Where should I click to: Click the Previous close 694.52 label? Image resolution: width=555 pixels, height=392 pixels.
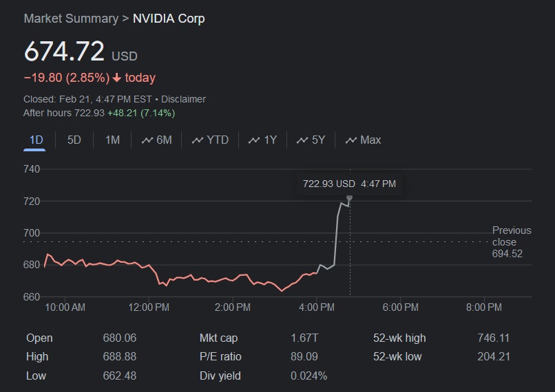coord(512,242)
